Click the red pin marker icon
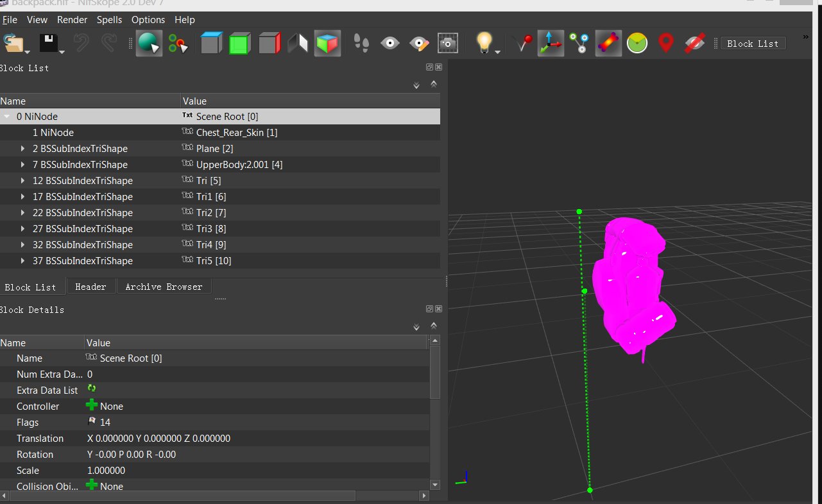Image resolution: width=822 pixels, height=504 pixels. [x=524, y=44]
